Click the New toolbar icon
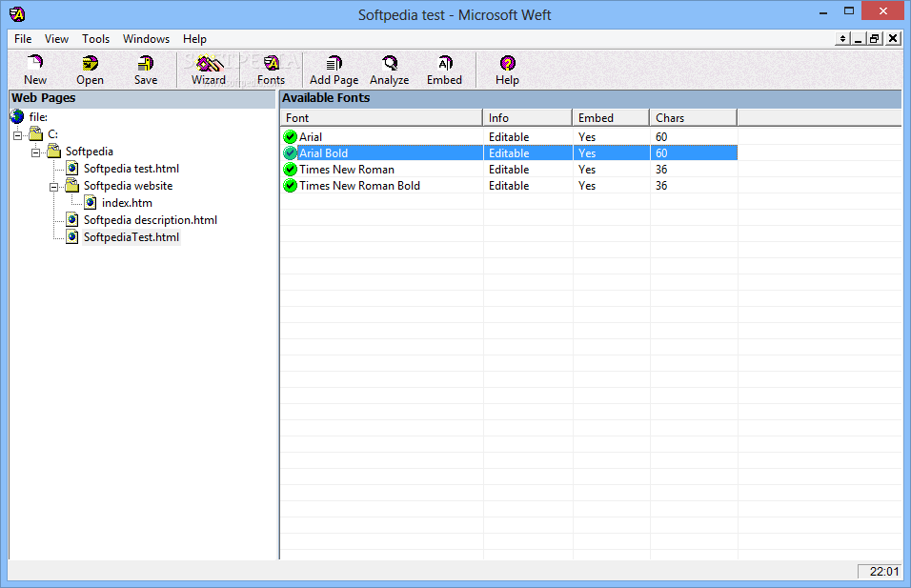Screen dimensions: 911x588 click(35, 63)
